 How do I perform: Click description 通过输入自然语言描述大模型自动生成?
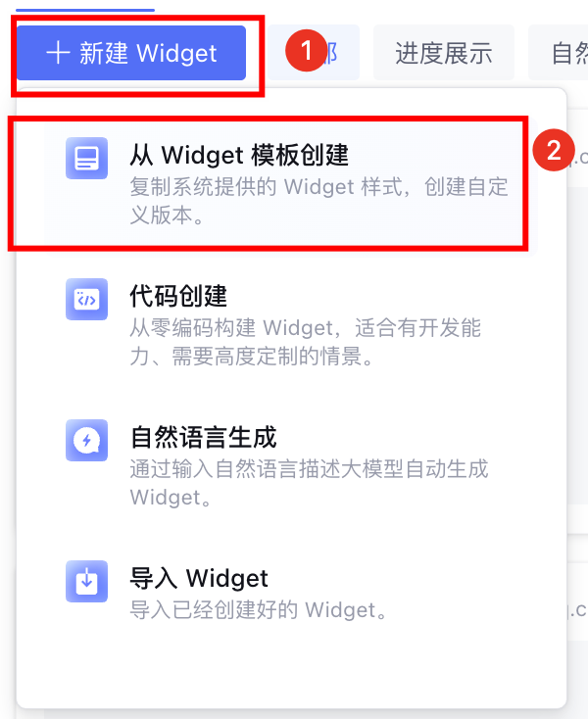[309, 469]
